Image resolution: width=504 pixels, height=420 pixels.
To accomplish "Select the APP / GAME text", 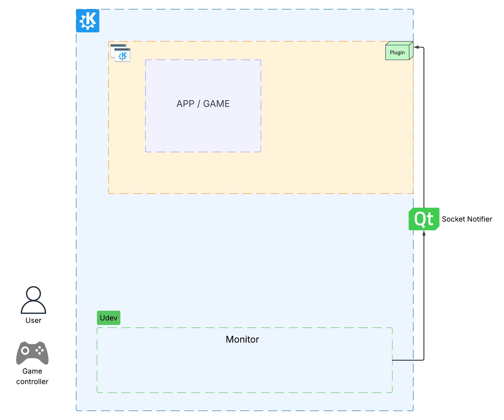I will tap(203, 104).
